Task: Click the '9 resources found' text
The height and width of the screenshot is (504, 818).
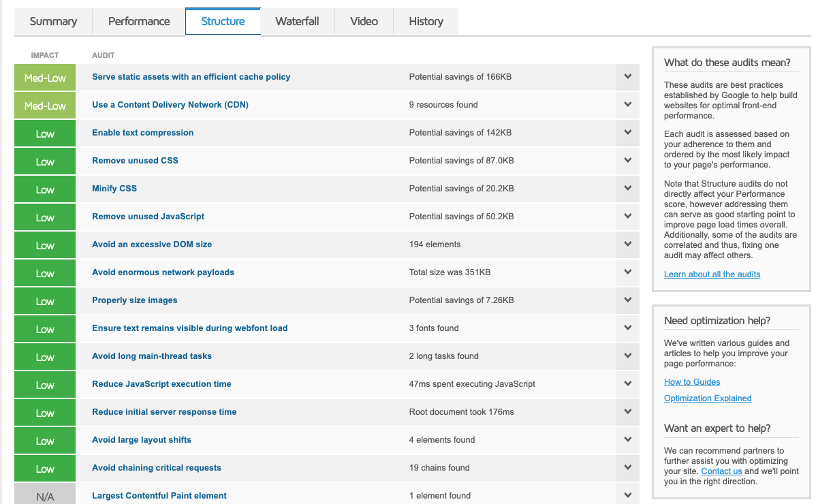Action: [443, 105]
